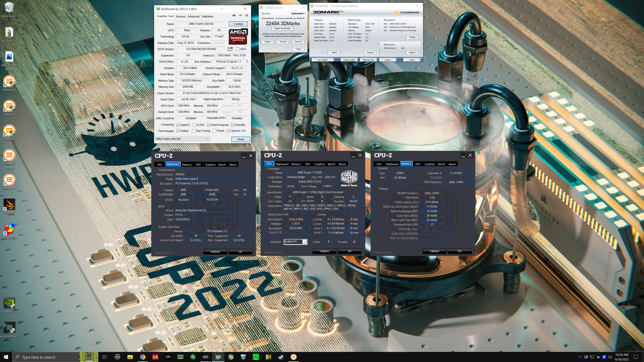Select the Folding@home desktop icon
Image resolution: width=644 pixels, height=362 pixels.
coord(9,231)
